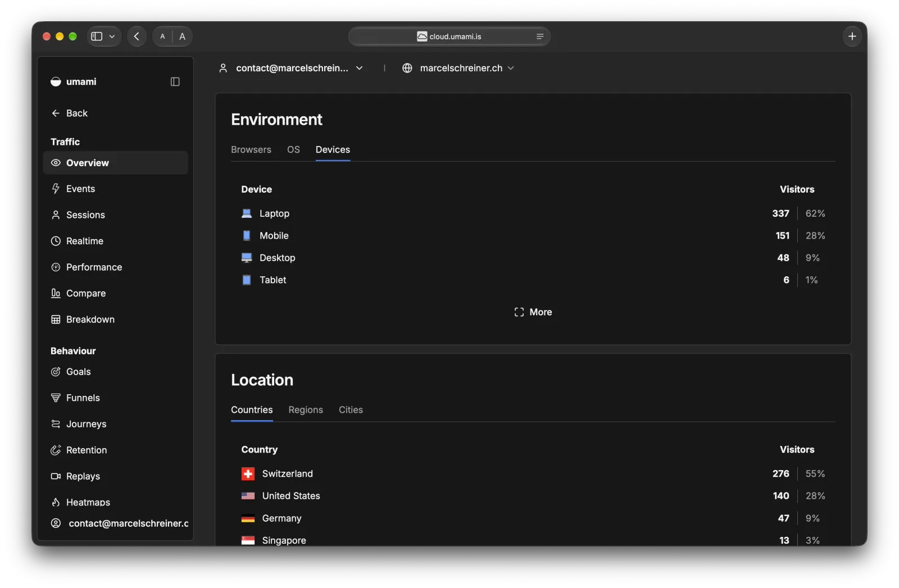The width and height of the screenshot is (899, 588).
Task: Go back using the Back arrow link
Action: pyautogui.click(x=70, y=113)
